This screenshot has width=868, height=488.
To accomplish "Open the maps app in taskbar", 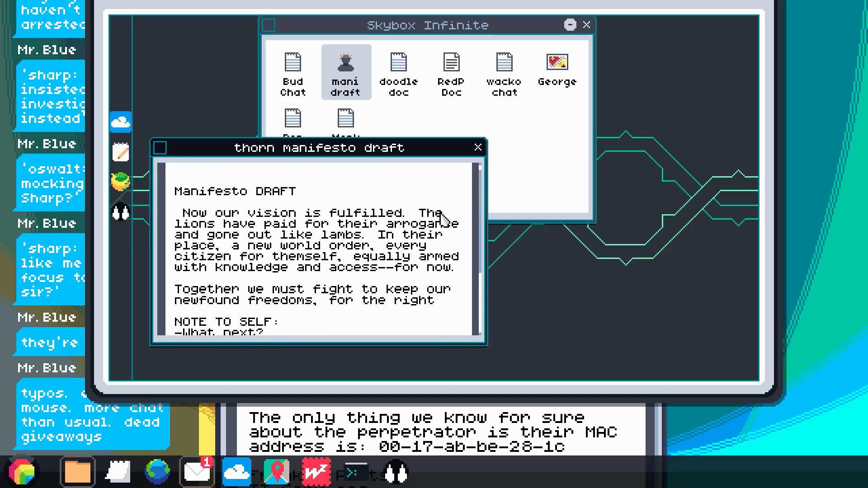I will (277, 472).
